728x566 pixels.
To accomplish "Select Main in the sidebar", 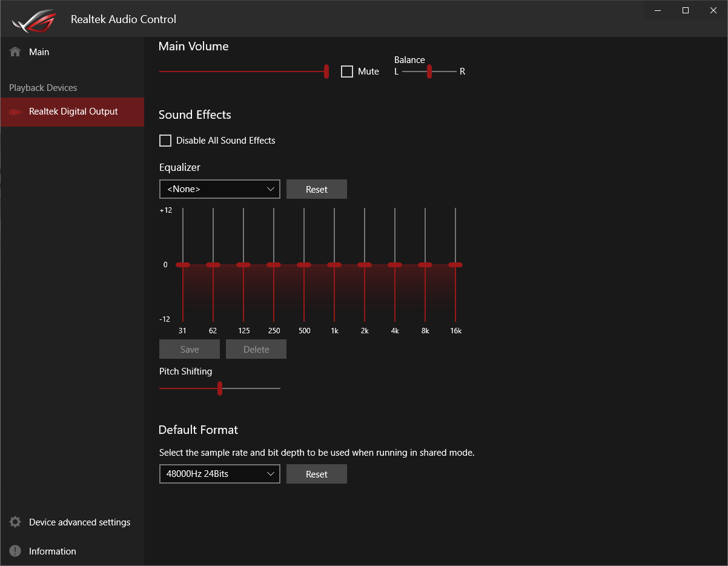I will 39,52.
